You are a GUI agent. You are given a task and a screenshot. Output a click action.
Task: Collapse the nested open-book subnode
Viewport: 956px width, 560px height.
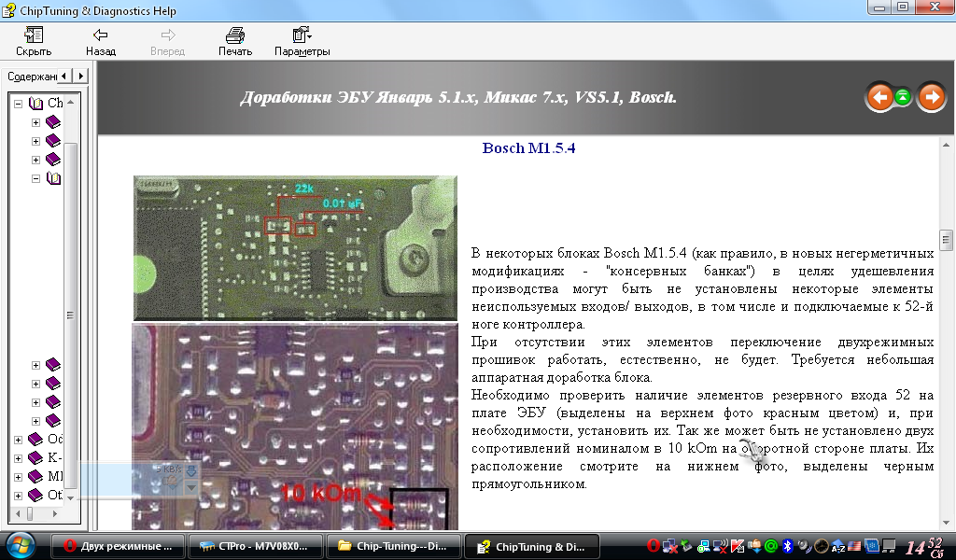pyautogui.click(x=35, y=178)
